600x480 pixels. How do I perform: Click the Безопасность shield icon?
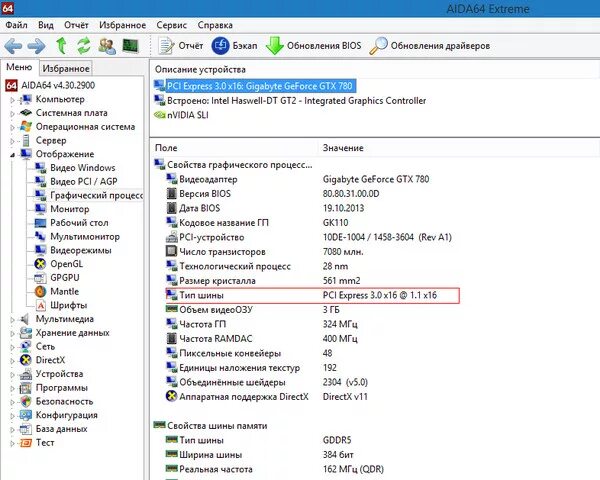26,402
